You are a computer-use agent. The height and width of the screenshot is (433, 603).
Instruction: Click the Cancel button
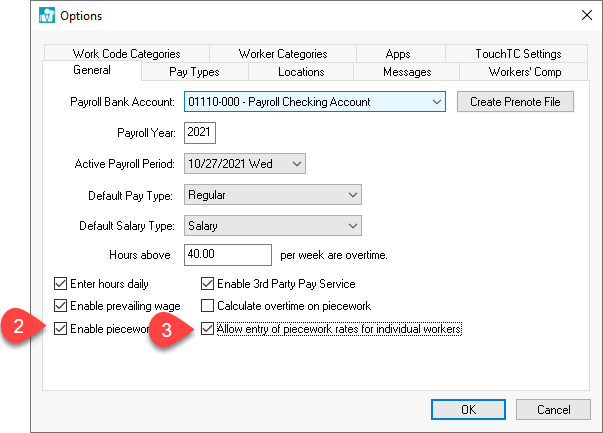(x=553, y=410)
